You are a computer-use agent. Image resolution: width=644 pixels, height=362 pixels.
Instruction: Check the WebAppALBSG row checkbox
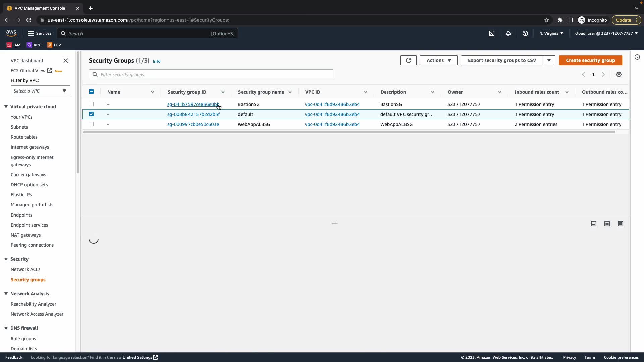[91, 124]
